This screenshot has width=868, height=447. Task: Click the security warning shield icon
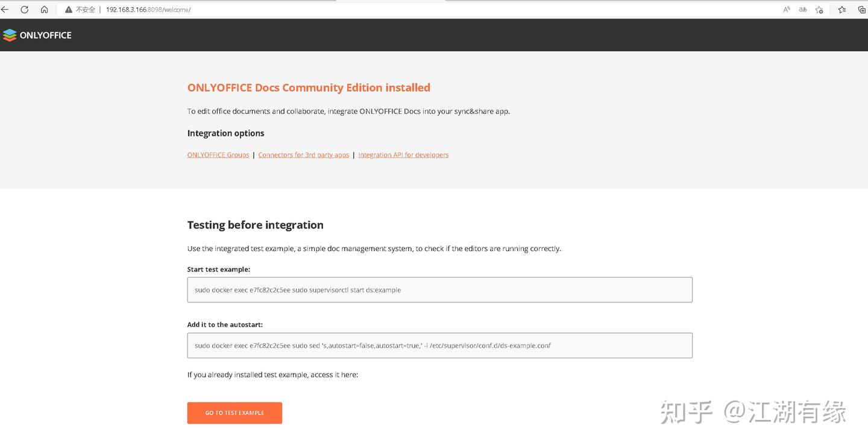(68, 10)
